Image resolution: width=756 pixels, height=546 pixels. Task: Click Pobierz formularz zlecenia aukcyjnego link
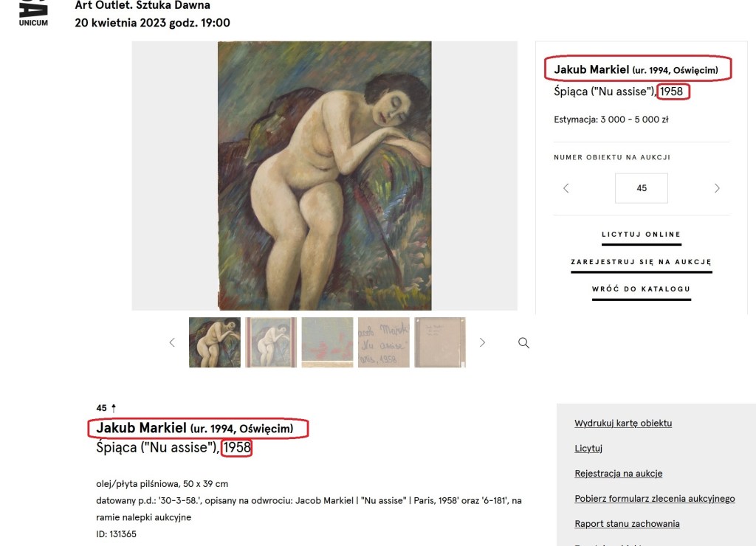click(x=655, y=498)
